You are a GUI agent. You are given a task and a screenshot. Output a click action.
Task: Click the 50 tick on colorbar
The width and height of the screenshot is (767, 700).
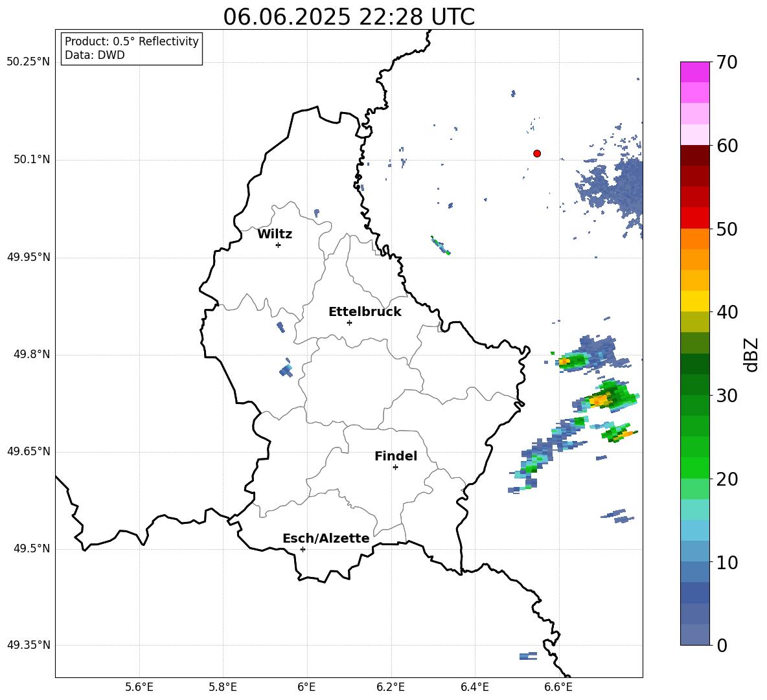click(x=727, y=229)
